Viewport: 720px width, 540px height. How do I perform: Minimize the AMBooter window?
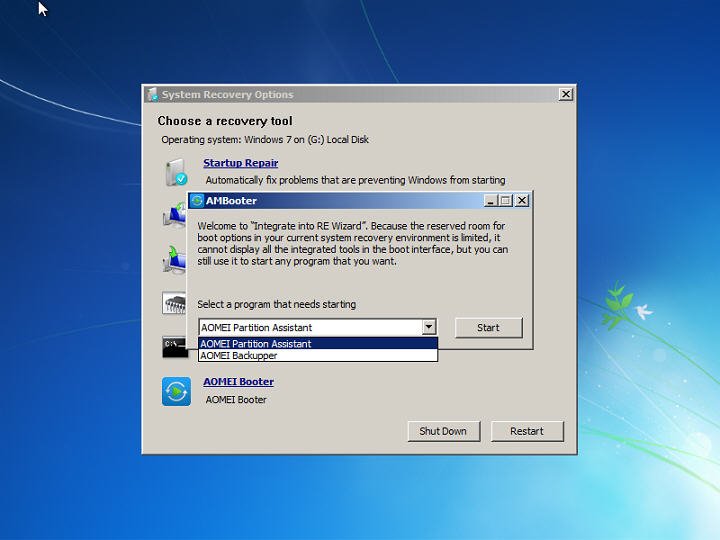tap(491, 201)
